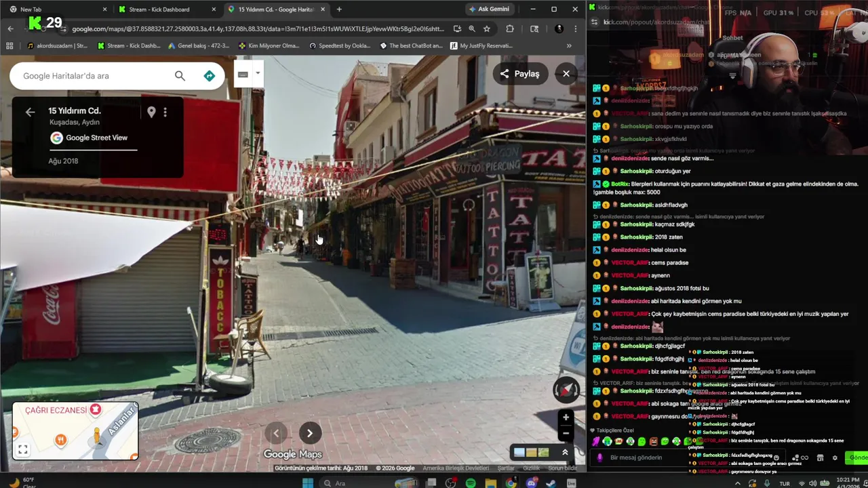Click the Windows Start button
This screenshot has height=488, width=868.
[x=308, y=483]
